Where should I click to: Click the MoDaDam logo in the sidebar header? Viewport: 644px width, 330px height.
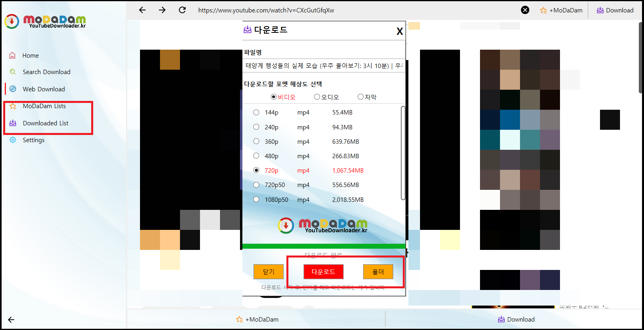coord(45,21)
